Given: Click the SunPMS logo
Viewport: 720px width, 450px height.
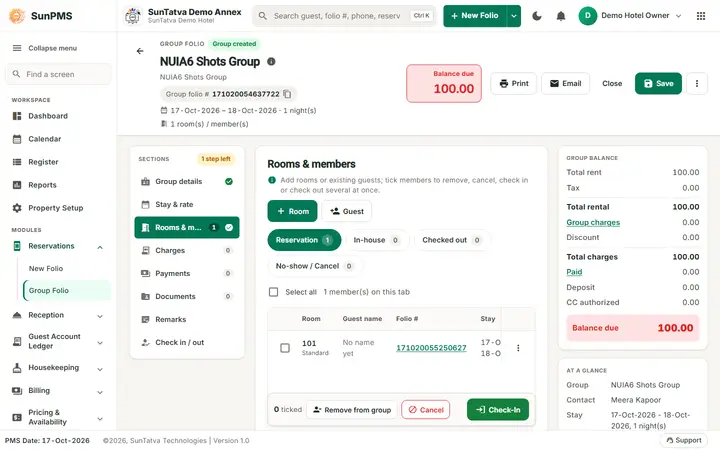Looking at the screenshot, I should [17, 16].
